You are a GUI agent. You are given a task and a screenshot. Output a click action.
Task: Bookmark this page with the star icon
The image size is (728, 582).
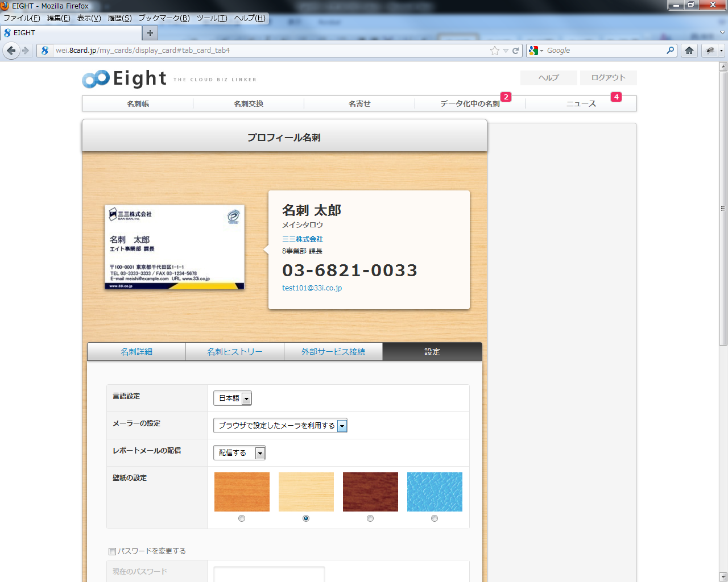495,51
